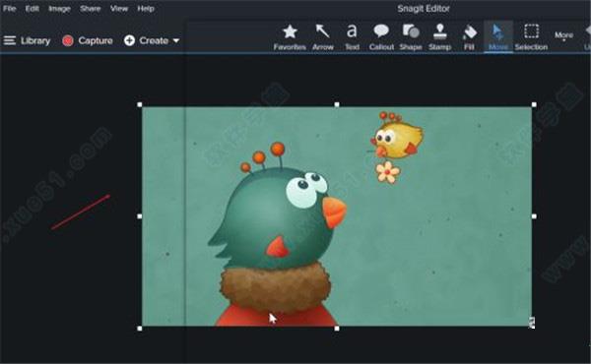
Task: Select the Fill bucket tool
Action: click(469, 36)
